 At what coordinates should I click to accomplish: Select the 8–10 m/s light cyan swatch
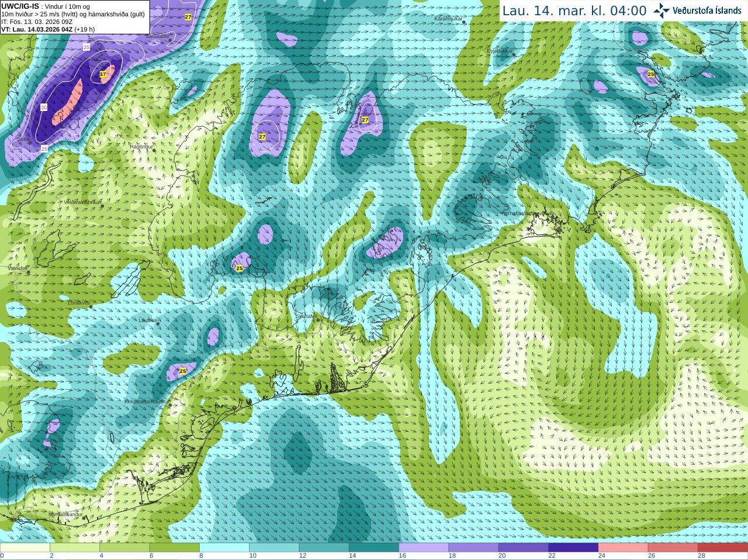pos(224,548)
